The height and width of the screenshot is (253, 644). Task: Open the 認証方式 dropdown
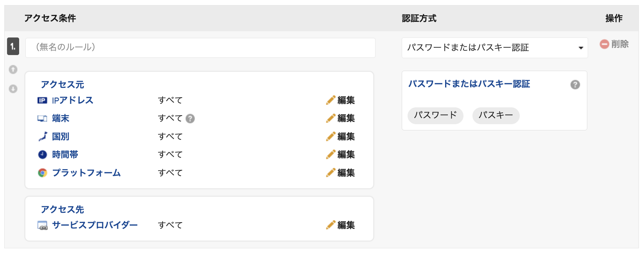click(495, 48)
